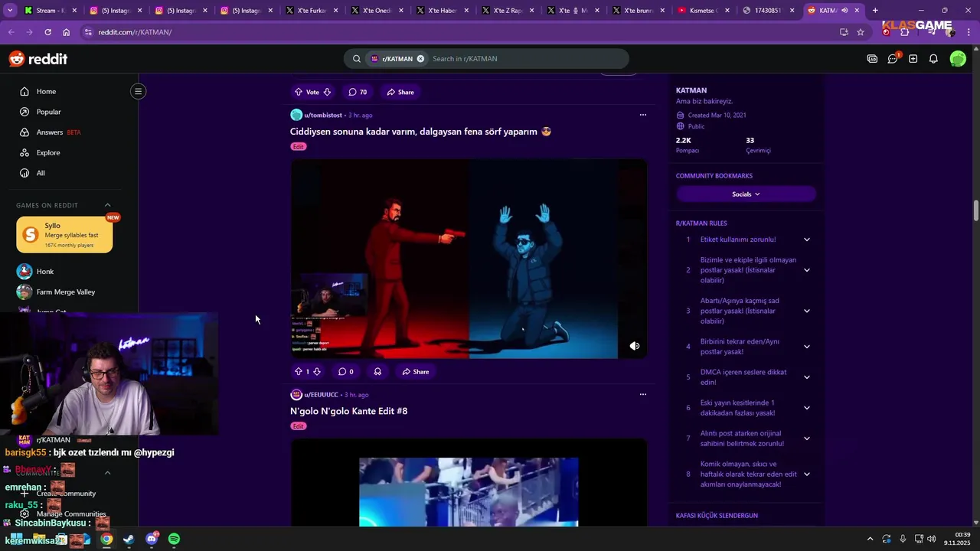Open Discord from the taskbar

tap(152, 540)
